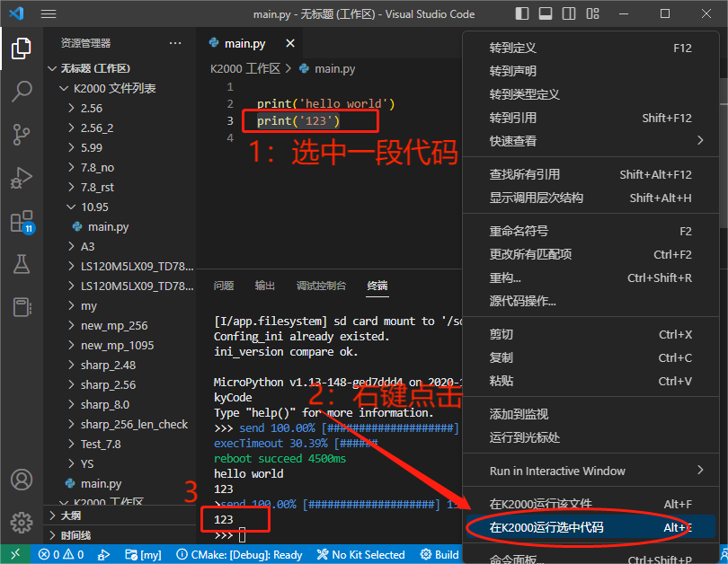
Task: Expand the 5.99 folder
Action: tap(120, 147)
